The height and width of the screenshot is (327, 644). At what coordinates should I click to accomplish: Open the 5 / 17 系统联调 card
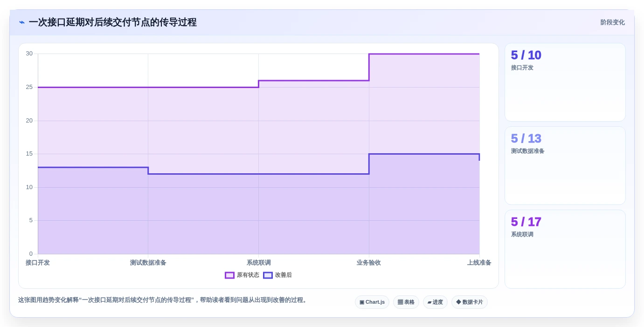(565, 249)
